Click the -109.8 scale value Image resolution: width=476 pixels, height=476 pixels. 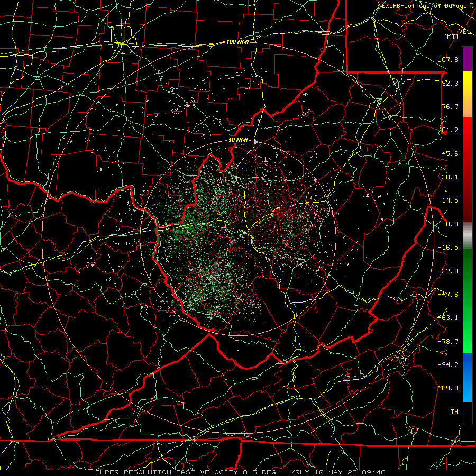pos(446,388)
